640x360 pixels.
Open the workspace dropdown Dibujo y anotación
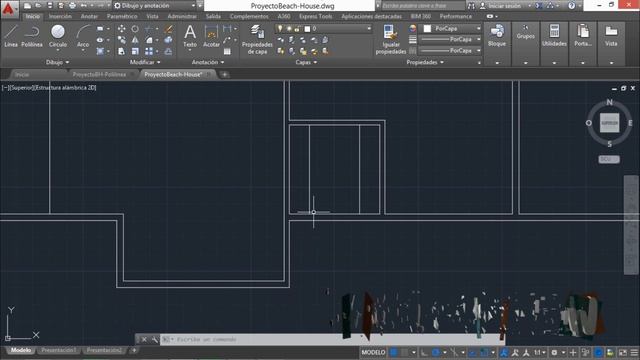pyautogui.click(x=154, y=6)
